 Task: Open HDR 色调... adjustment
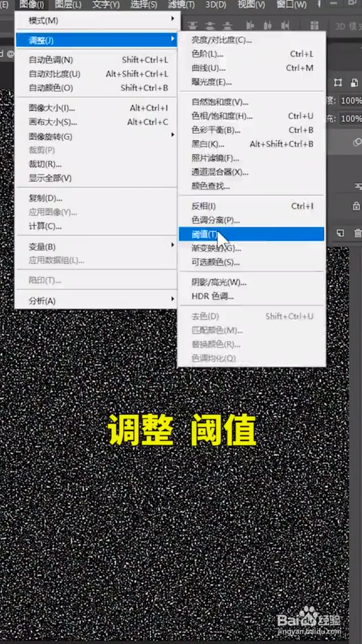251,296
